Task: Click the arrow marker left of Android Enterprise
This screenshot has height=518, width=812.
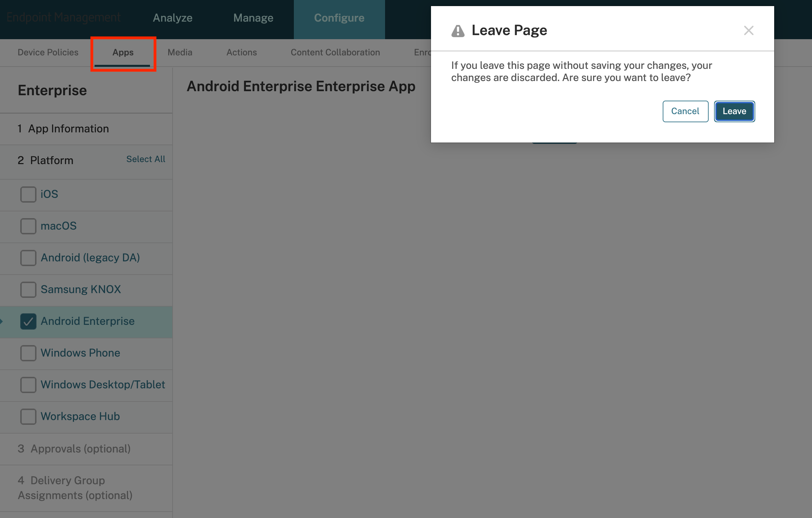Action: pyautogui.click(x=1, y=321)
